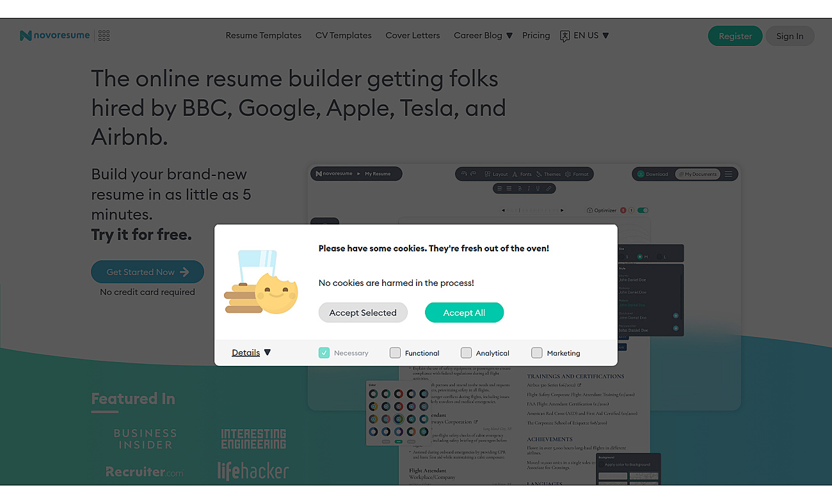Click the Accept All button

(465, 313)
